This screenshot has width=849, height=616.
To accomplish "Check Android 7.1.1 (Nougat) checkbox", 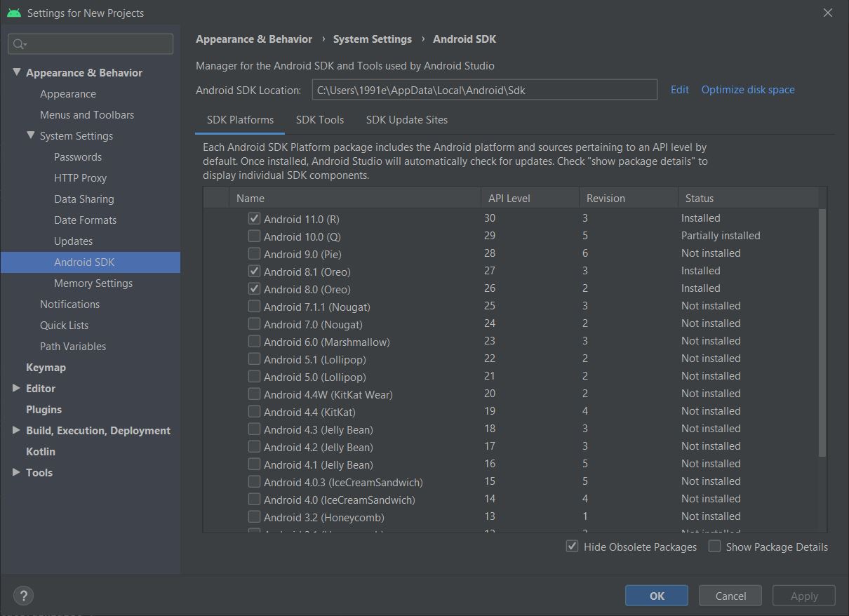I will click(x=254, y=306).
